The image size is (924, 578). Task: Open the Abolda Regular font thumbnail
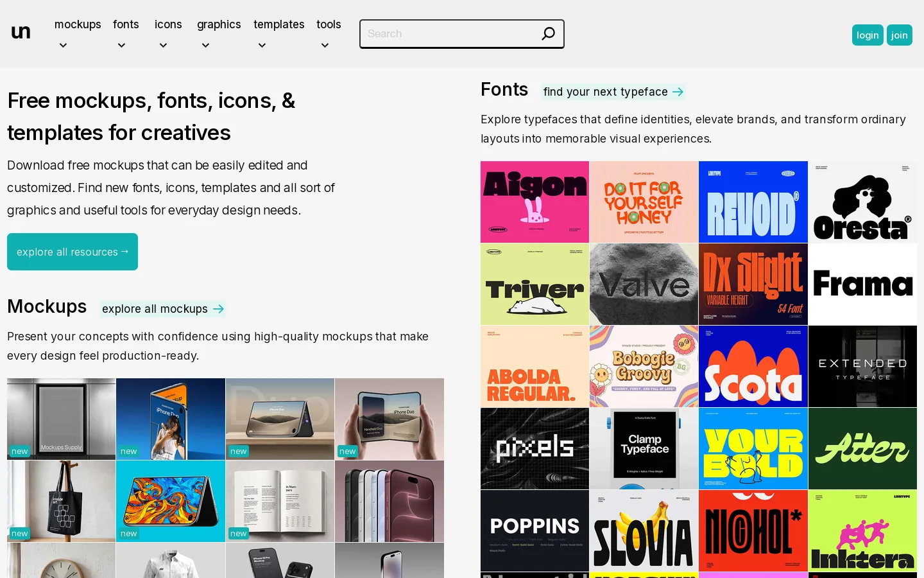(x=535, y=366)
